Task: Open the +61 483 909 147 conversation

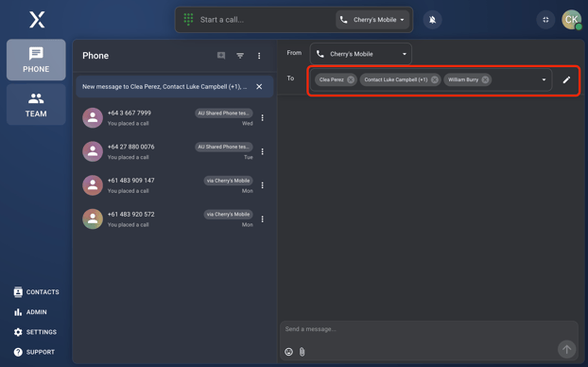Action: tap(175, 185)
